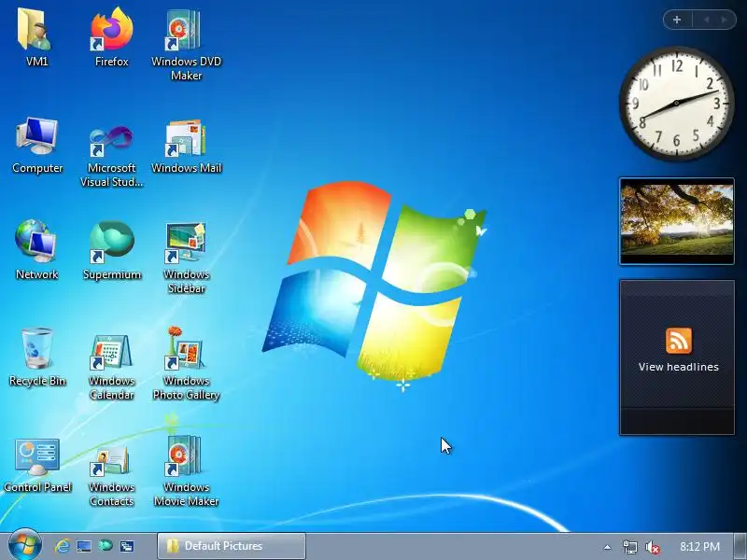Click View headlines in feed gadget
This screenshot has width=747, height=560.
click(679, 367)
